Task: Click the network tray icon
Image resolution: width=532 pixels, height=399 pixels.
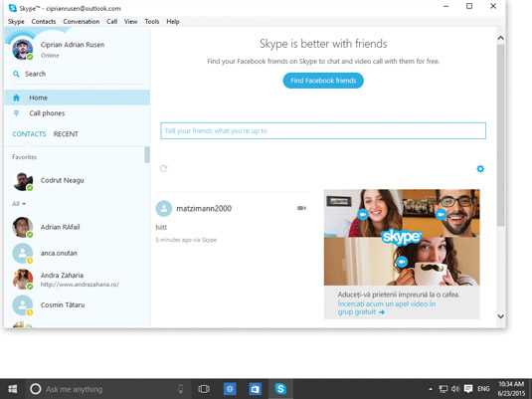Action: click(x=443, y=389)
